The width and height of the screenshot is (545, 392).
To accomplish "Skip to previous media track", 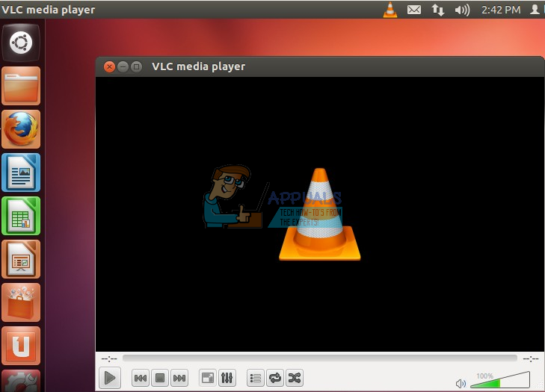I will 140,379.
